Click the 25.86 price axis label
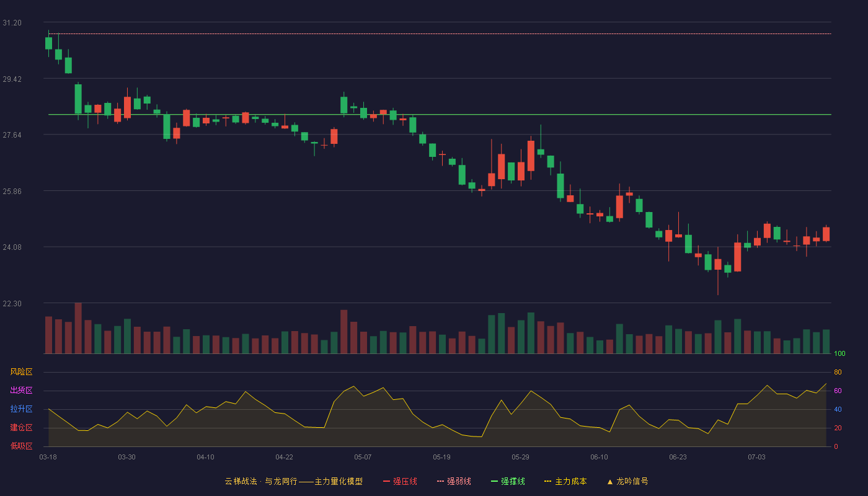 click(x=12, y=192)
